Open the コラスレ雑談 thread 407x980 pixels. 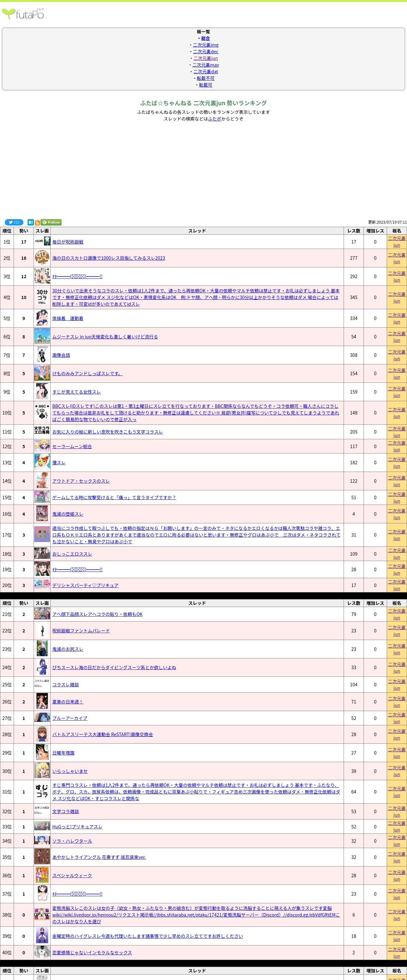pyautogui.click(x=66, y=685)
